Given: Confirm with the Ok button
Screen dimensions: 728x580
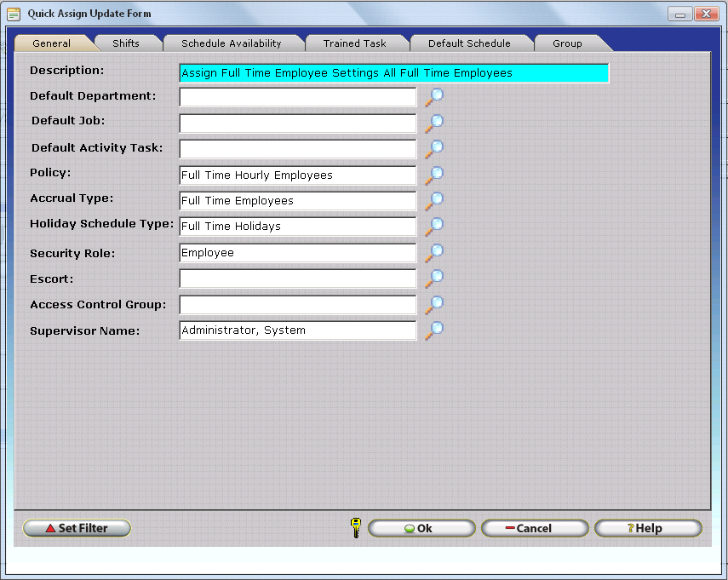Looking at the screenshot, I should tap(421, 528).
